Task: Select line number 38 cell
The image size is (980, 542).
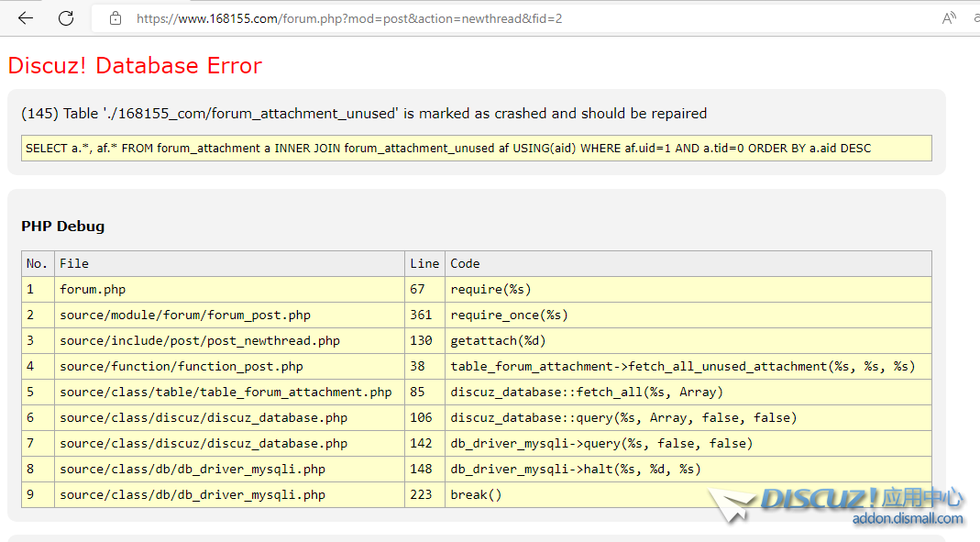Action: (424, 366)
